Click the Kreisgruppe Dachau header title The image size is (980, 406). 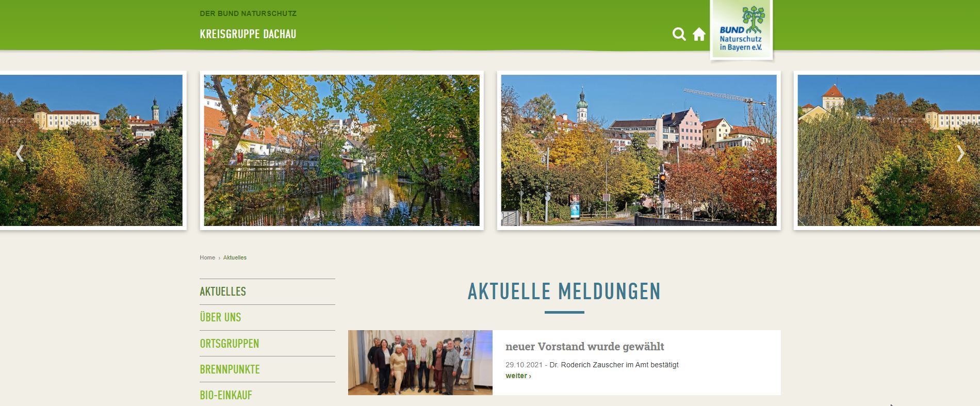(248, 35)
